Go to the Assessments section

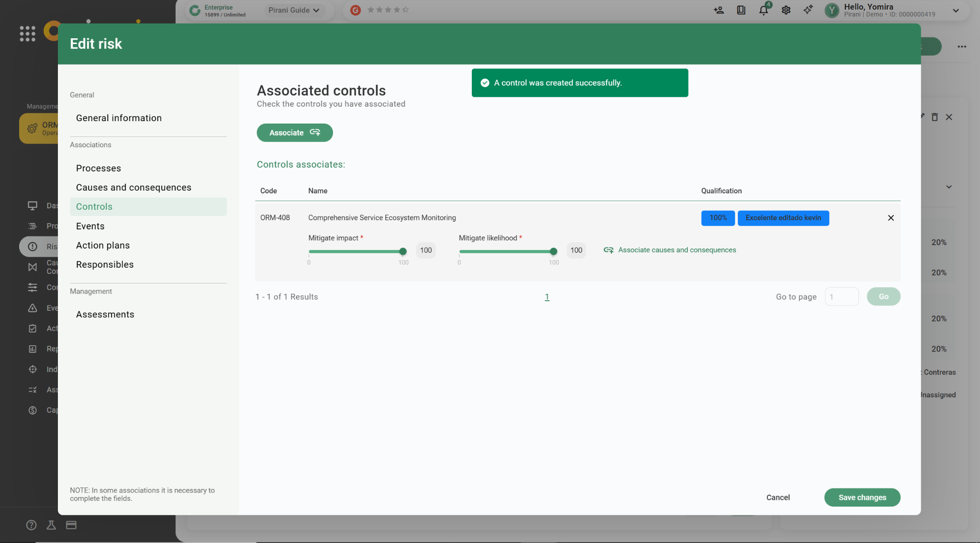pyautogui.click(x=105, y=314)
